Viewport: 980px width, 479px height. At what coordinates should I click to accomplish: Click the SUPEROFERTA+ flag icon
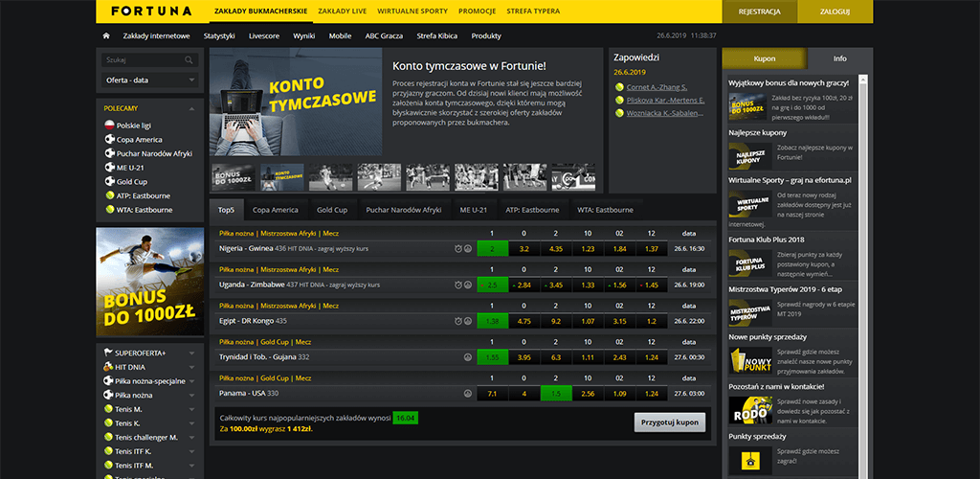pyautogui.click(x=107, y=353)
